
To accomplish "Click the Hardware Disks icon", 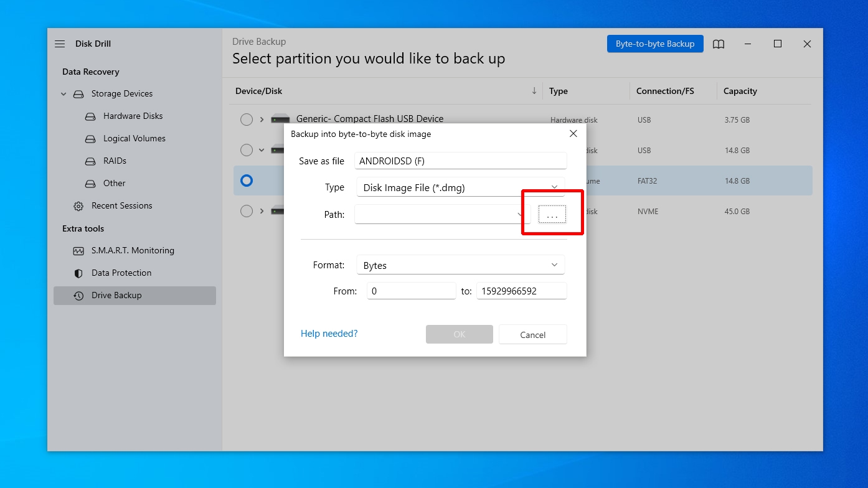I will [x=91, y=116].
